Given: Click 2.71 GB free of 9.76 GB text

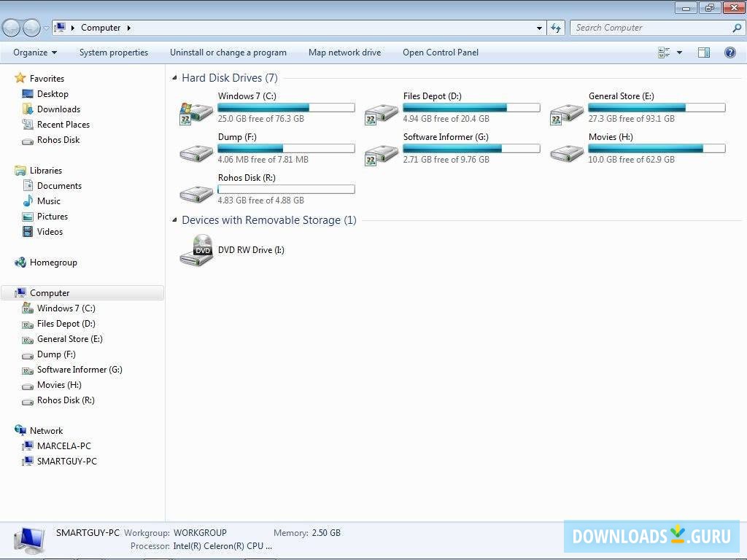Looking at the screenshot, I should [446, 160].
